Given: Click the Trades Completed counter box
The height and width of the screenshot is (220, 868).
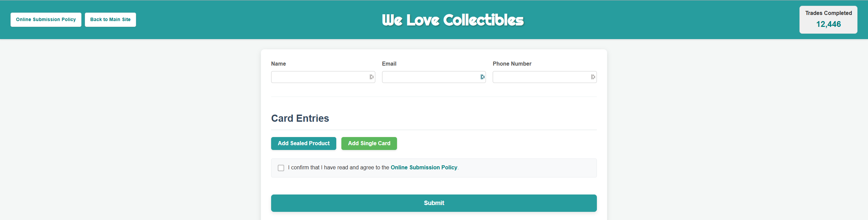Looking at the screenshot, I should coord(828,20).
